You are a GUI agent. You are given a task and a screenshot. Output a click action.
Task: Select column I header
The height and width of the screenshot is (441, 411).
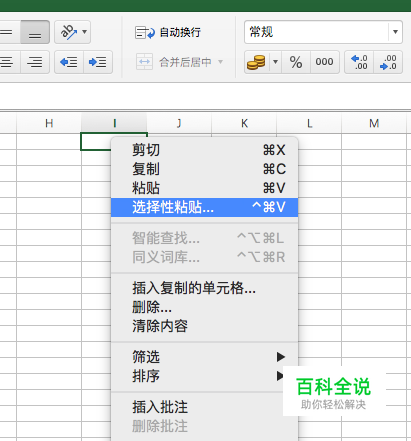[114, 123]
